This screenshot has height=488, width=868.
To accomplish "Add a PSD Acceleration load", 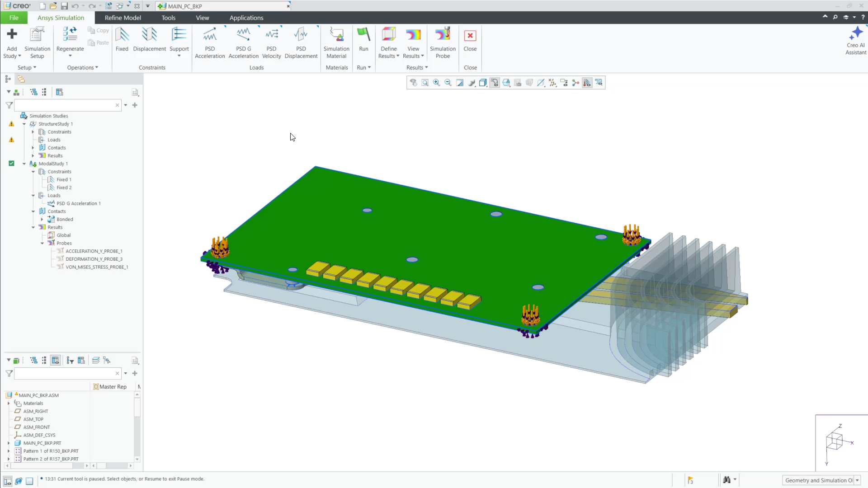I will [x=210, y=43].
